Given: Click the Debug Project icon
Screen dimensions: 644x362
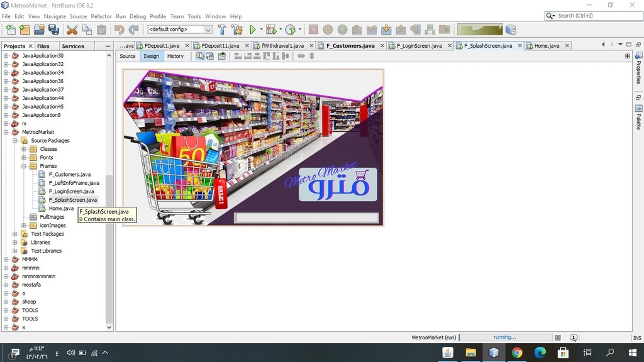Looking at the screenshot, I should click(271, 30).
